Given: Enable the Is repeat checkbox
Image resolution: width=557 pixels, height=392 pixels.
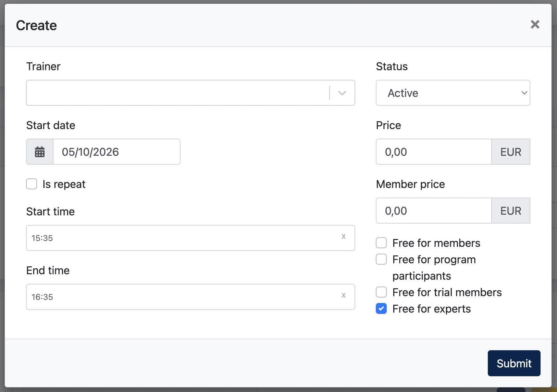Looking at the screenshot, I should tap(32, 184).
